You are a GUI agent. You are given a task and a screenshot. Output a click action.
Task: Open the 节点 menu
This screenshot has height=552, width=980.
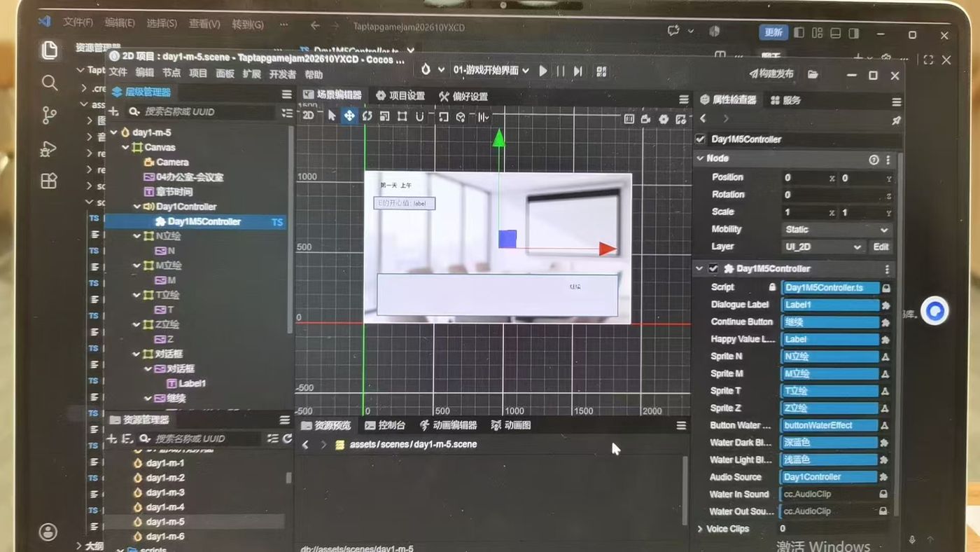[x=171, y=74]
